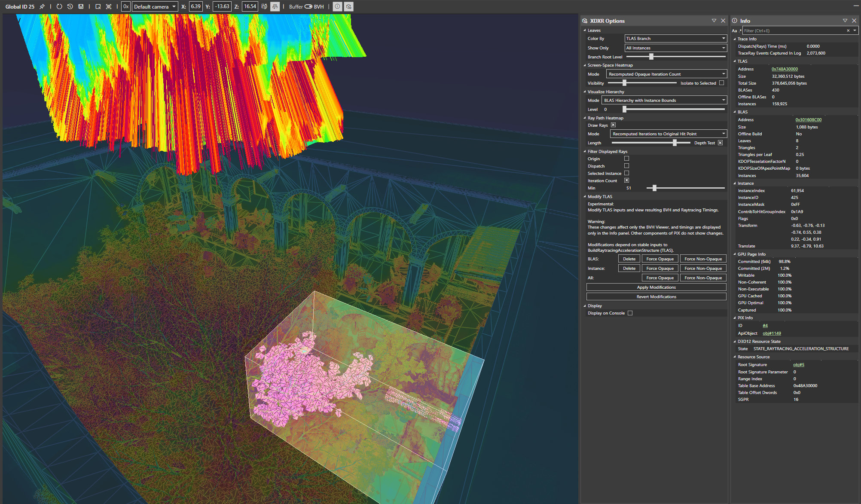Open the TLAS address 0x748A30000 link
861x504 pixels.
pyautogui.click(x=785, y=69)
